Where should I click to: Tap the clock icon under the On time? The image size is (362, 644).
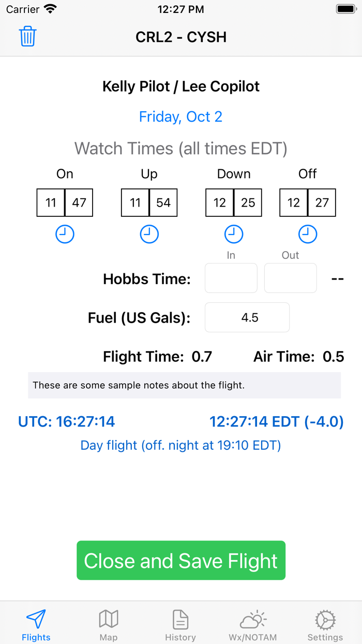point(65,233)
